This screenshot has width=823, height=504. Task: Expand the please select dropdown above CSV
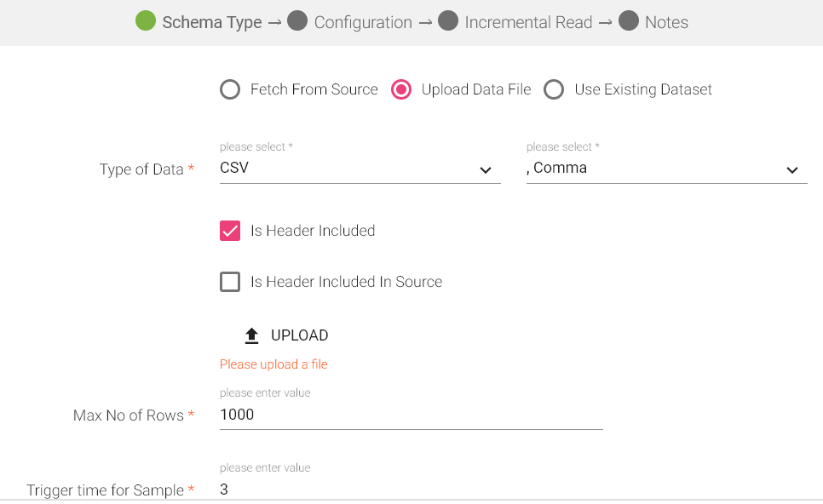(358, 167)
